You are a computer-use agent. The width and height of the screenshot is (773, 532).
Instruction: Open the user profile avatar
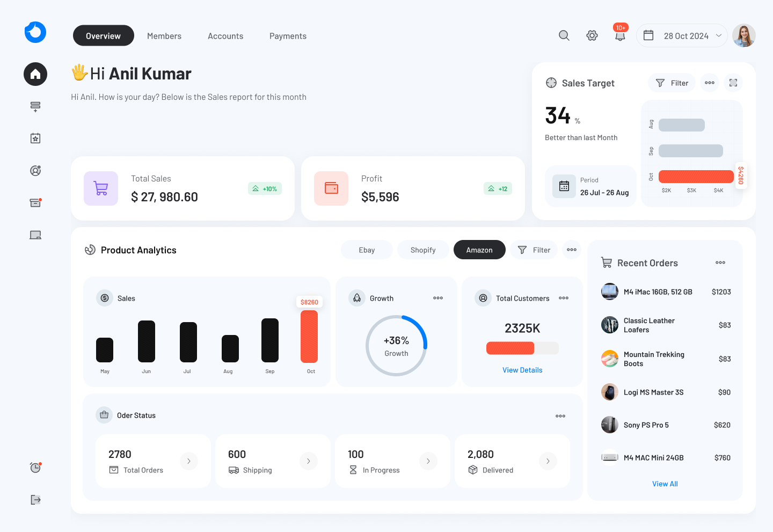click(x=744, y=35)
